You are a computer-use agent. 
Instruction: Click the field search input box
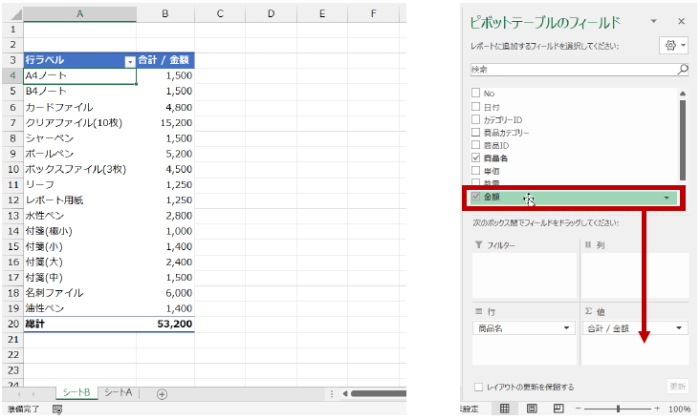pos(570,70)
